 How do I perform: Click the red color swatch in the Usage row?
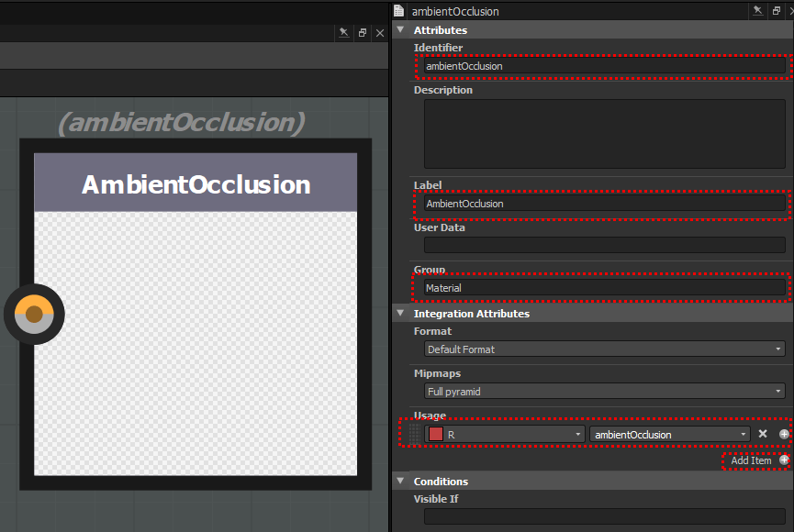pyautogui.click(x=435, y=434)
